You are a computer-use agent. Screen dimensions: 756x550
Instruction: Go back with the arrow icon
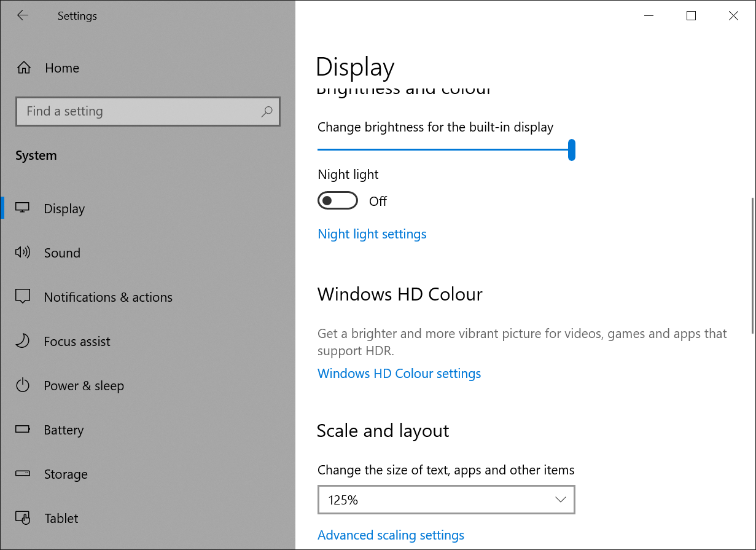[23, 16]
